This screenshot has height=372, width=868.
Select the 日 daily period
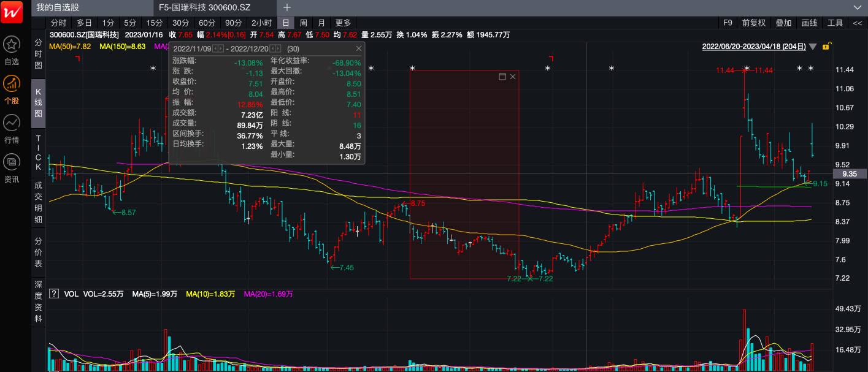pyautogui.click(x=285, y=23)
